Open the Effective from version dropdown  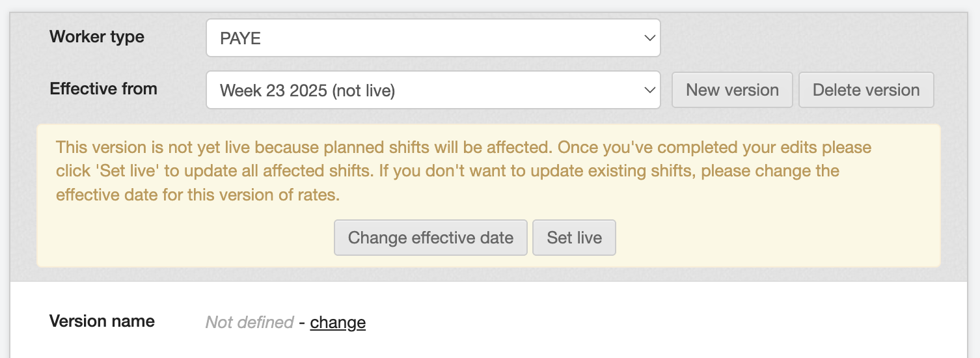pyautogui.click(x=433, y=90)
